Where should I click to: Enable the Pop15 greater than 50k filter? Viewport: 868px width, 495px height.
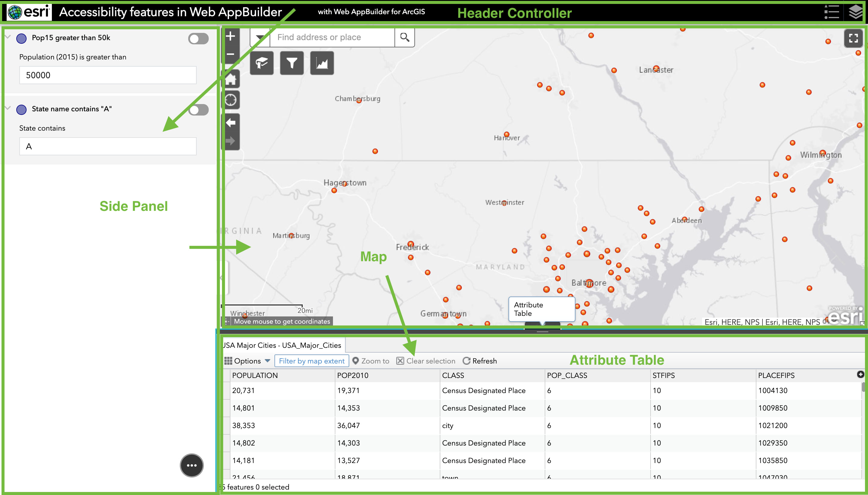(x=198, y=39)
